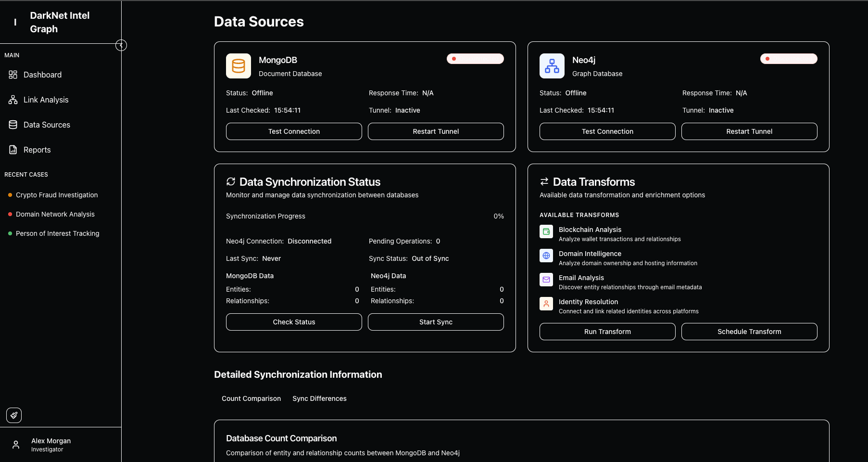Click the paintbrush theme icon
This screenshot has height=462, width=868.
point(14,415)
